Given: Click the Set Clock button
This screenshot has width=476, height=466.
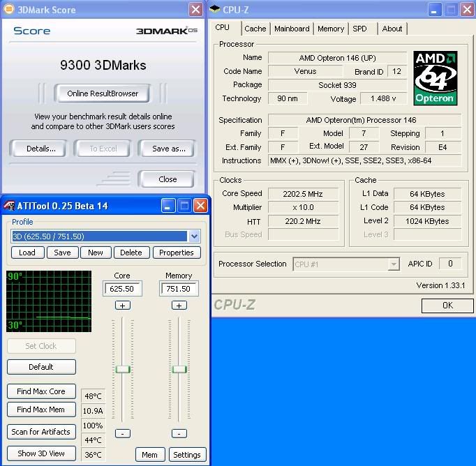Looking at the screenshot, I should pyautogui.click(x=41, y=346).
